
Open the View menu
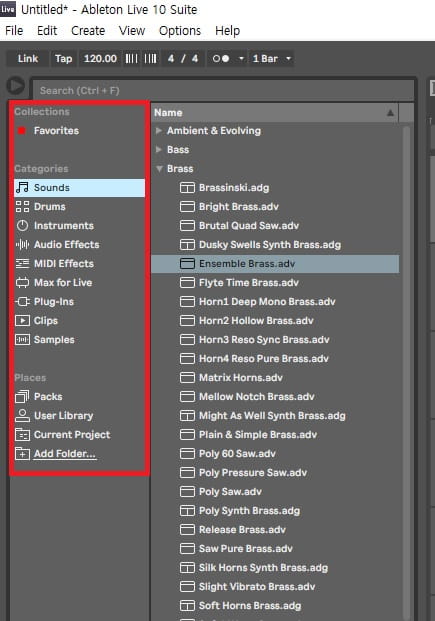132,30
